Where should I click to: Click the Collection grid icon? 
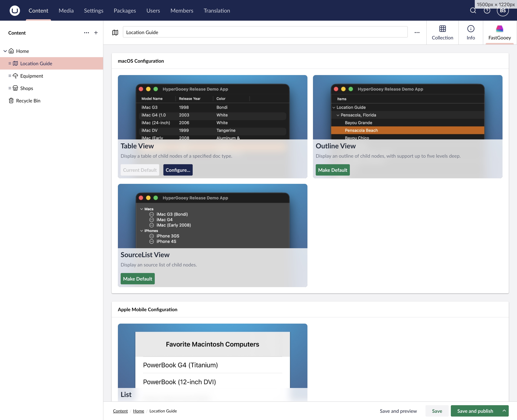tap(443, 29)
